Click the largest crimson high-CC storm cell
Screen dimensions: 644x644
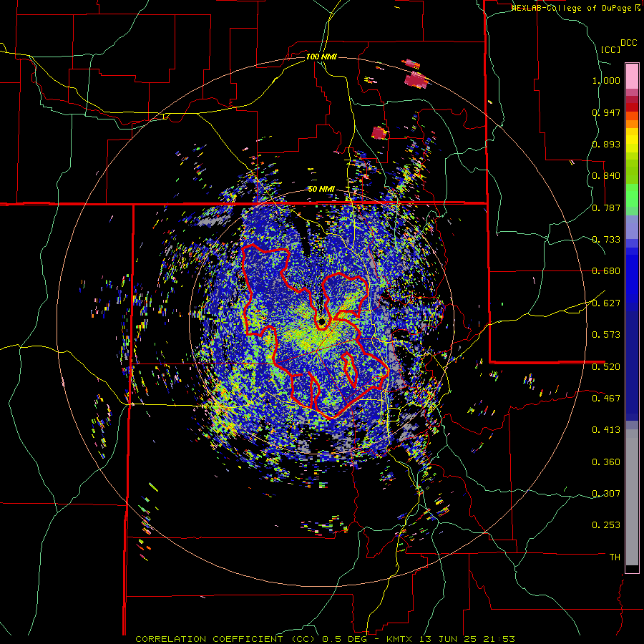click(x=416, y=80)
